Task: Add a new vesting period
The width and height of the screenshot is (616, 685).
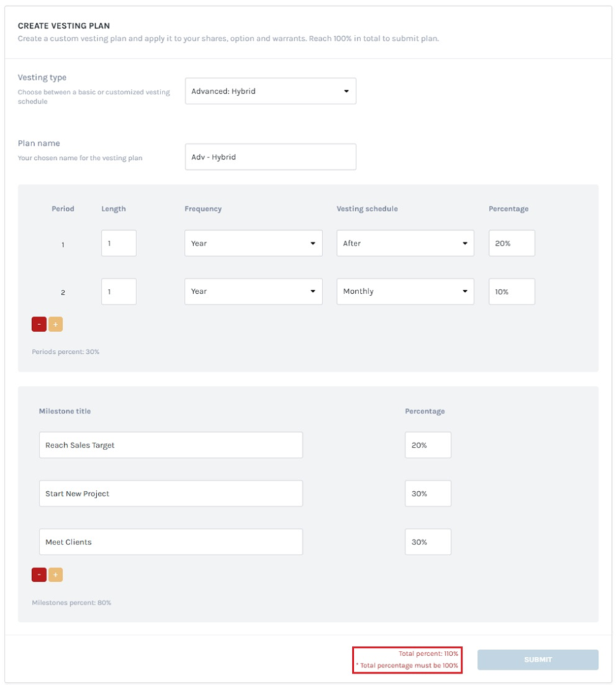Action: click(x=56, y=324)
